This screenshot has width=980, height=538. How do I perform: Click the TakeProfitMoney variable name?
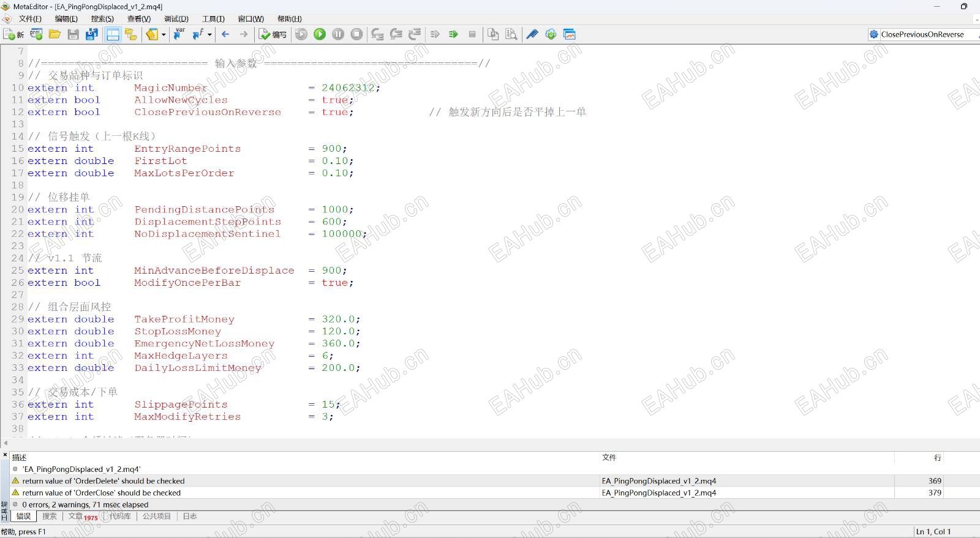184,319
